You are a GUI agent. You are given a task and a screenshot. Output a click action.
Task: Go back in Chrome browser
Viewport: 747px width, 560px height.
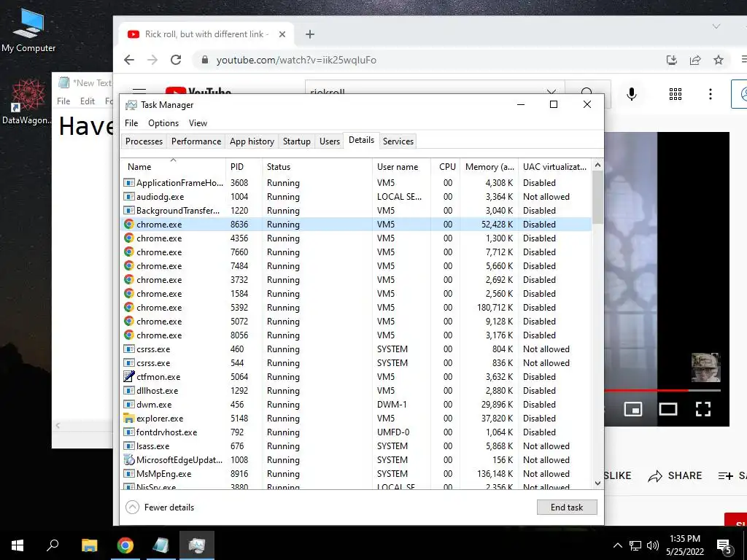click(129, 60)
